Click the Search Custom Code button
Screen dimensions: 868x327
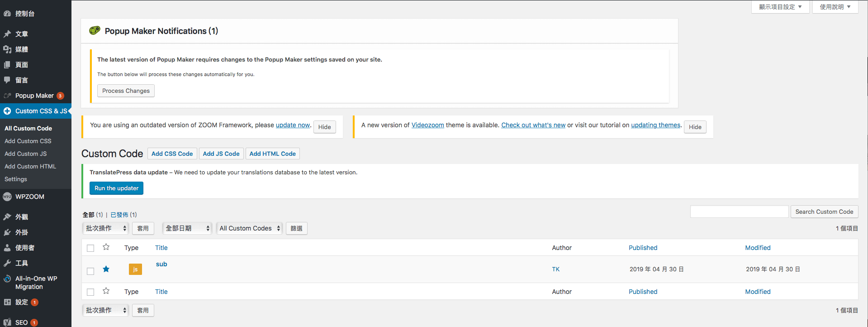(824, 212)
